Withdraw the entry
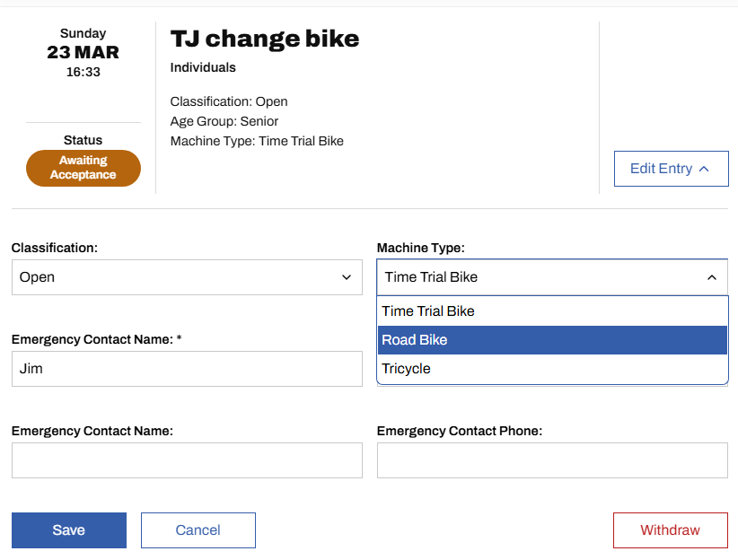Image resolution: width=738 pixels, height=560 pixels. [x=670, y=530]
